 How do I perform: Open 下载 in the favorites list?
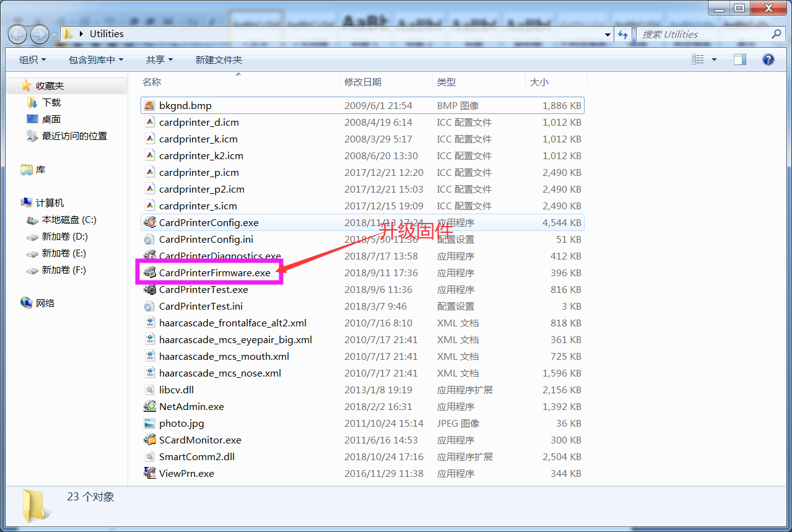(51, 102)
